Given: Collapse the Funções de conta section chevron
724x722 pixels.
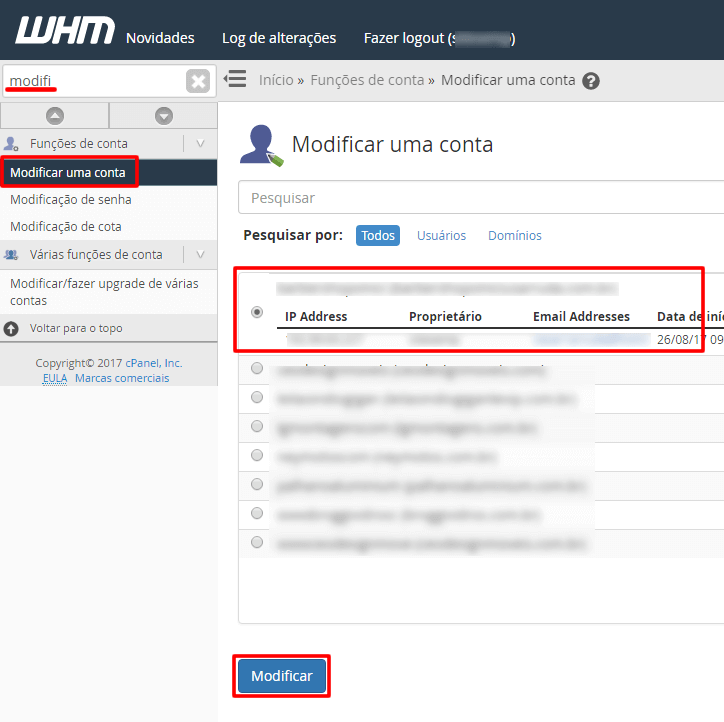Looking at the screenshot, I should pos(200,144).
